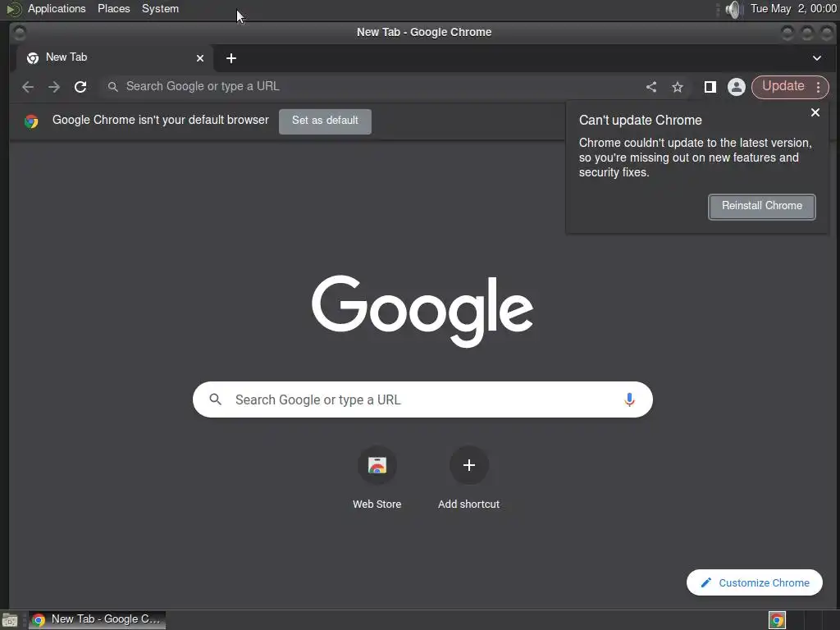840x630 pixels.
Task: Open Chrome's three-dot menu
Action: 818,87
